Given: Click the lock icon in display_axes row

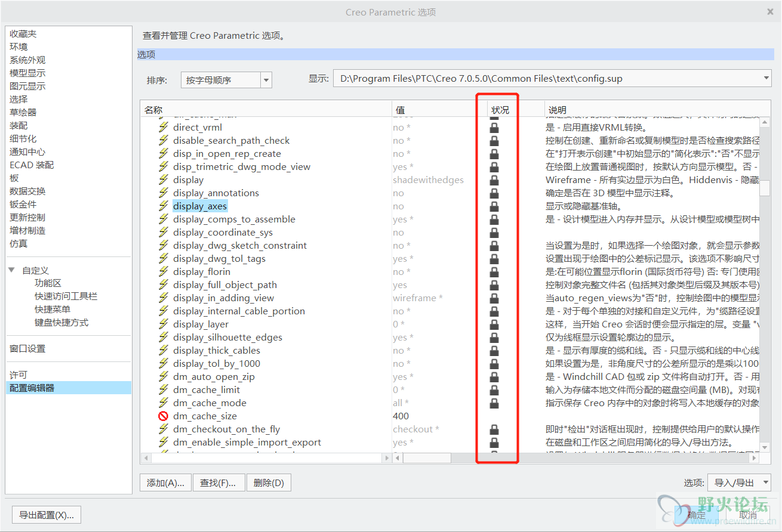Looking at the screenshot, I should 494,206.
